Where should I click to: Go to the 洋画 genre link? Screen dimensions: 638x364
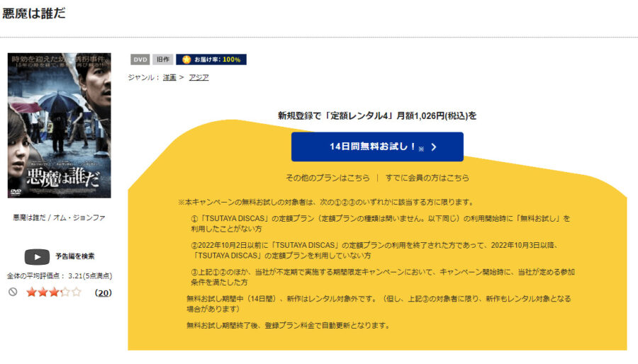pos(169,77)
